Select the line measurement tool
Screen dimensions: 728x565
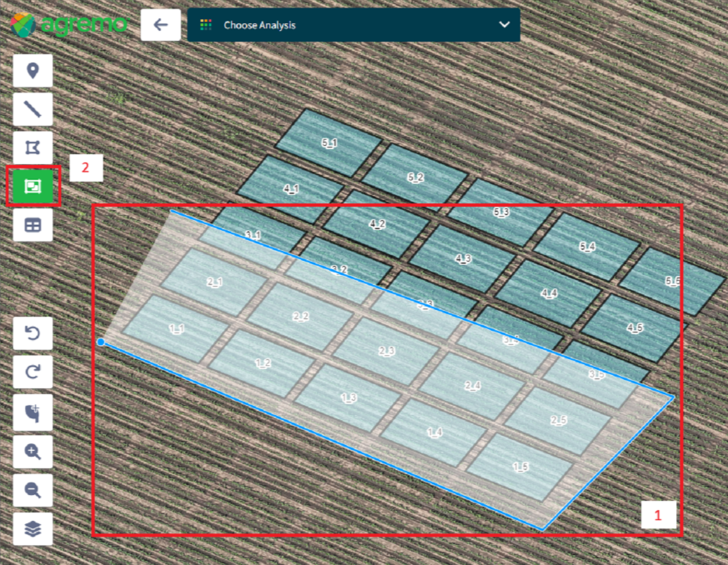(x=33, y=109)
